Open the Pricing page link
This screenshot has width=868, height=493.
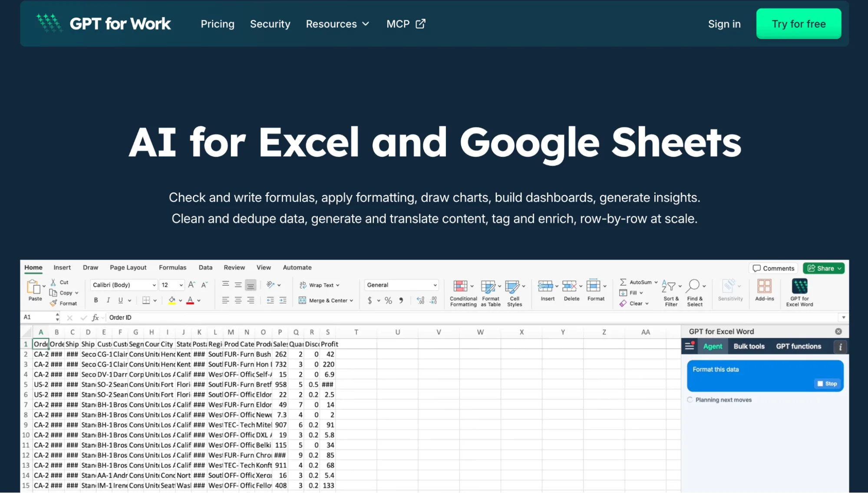click(218, 24)
